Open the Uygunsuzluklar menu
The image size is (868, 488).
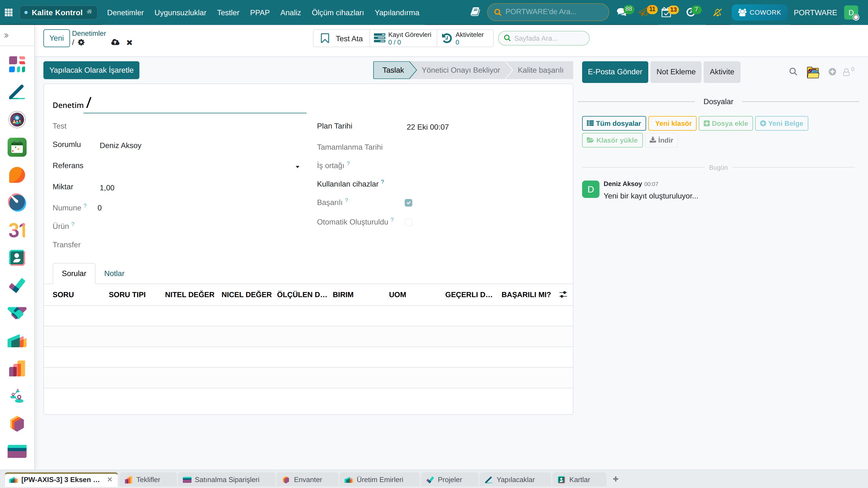pyautogui.click(x=180, y=12)
